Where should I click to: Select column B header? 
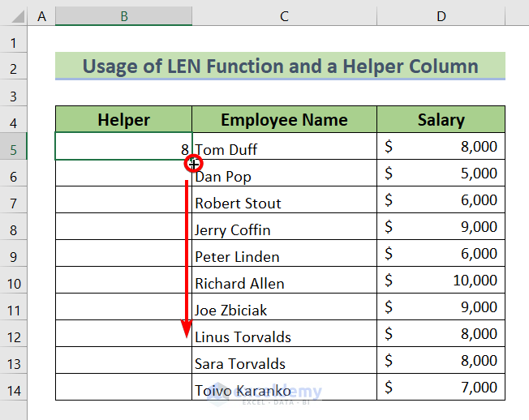click(x=123, y=15)
